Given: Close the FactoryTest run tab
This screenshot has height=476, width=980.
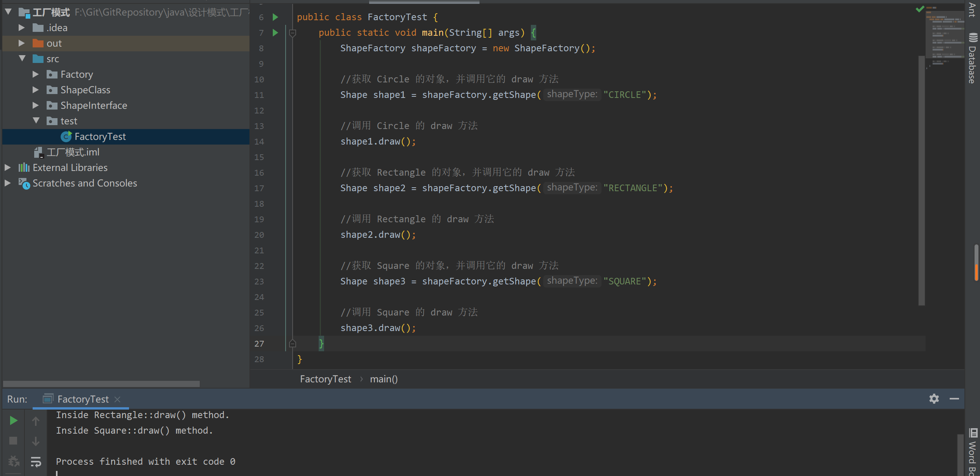Looking at the screenshot, I should pyautogui.click(x=117, y=399).
